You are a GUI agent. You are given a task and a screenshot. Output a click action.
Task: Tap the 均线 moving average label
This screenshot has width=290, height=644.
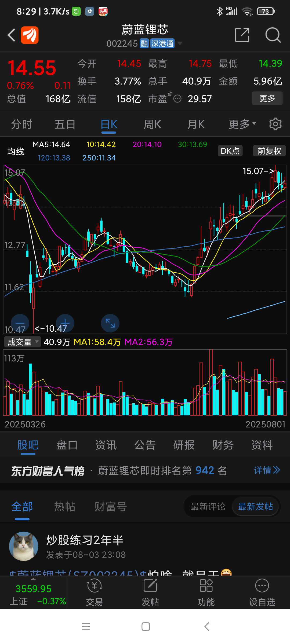click(x=16, y=151)
